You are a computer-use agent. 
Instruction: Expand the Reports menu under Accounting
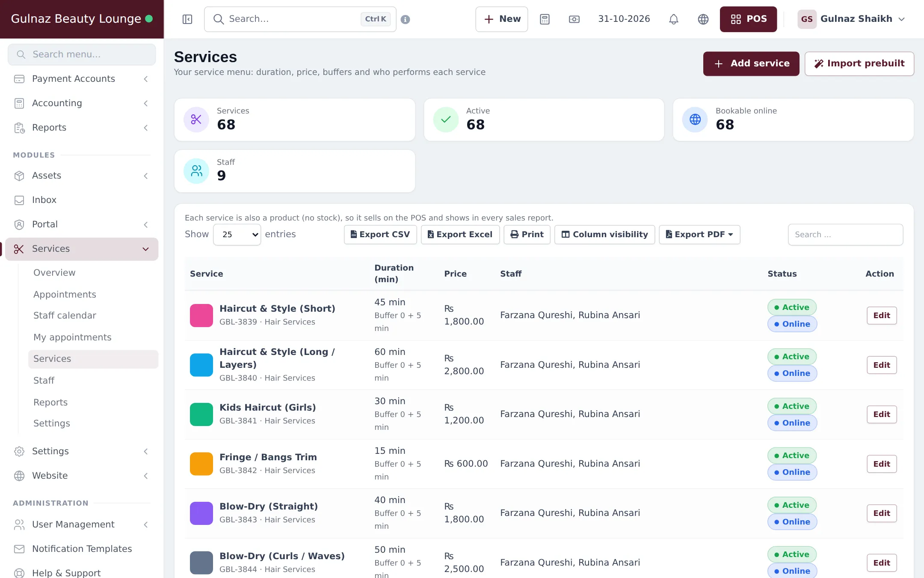point(81,128)
